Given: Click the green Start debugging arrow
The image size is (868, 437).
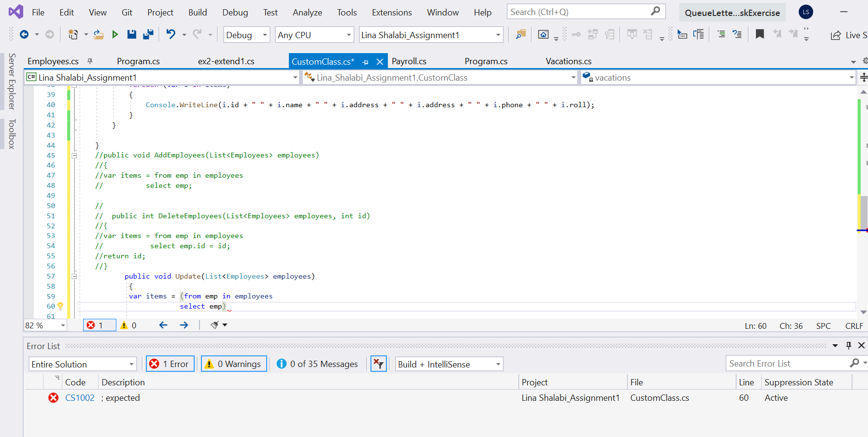Looking at the screenshot, I should 115,34.
